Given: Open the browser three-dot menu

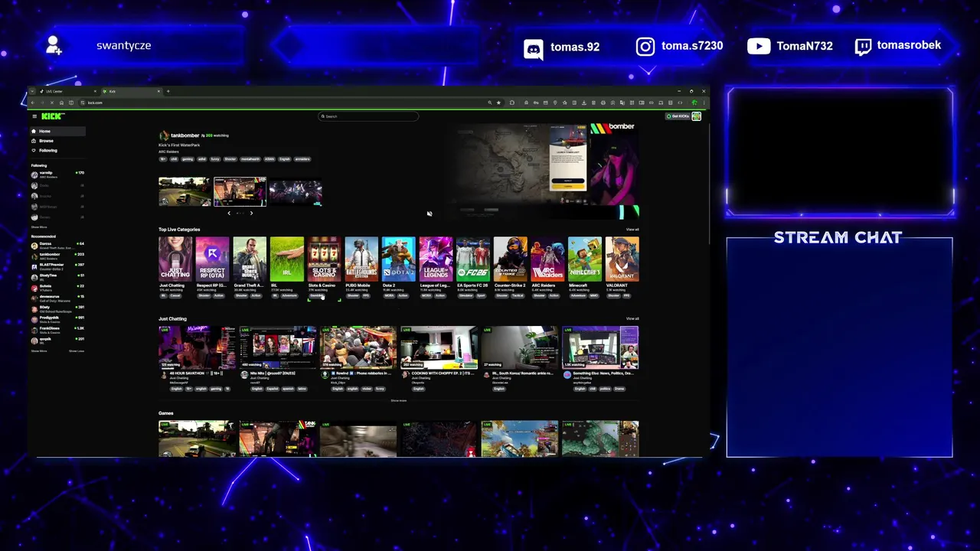Looking at the screenshot, I should tap(704, 103).
